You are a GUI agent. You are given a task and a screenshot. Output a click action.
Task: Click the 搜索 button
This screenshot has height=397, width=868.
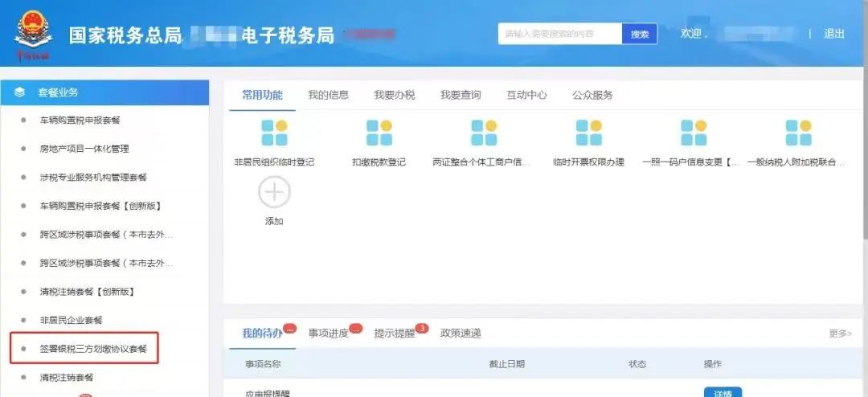[x=640, y=34]
